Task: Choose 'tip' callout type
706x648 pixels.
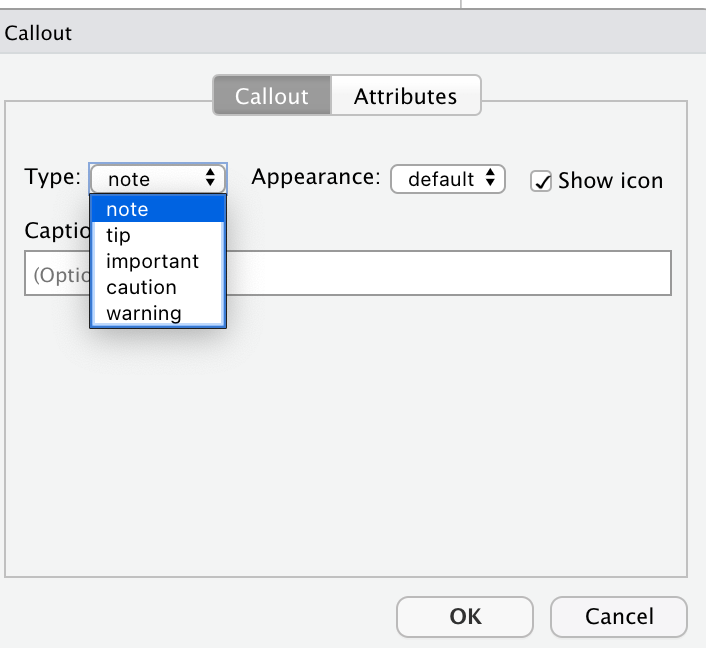Action: point(118,235)
